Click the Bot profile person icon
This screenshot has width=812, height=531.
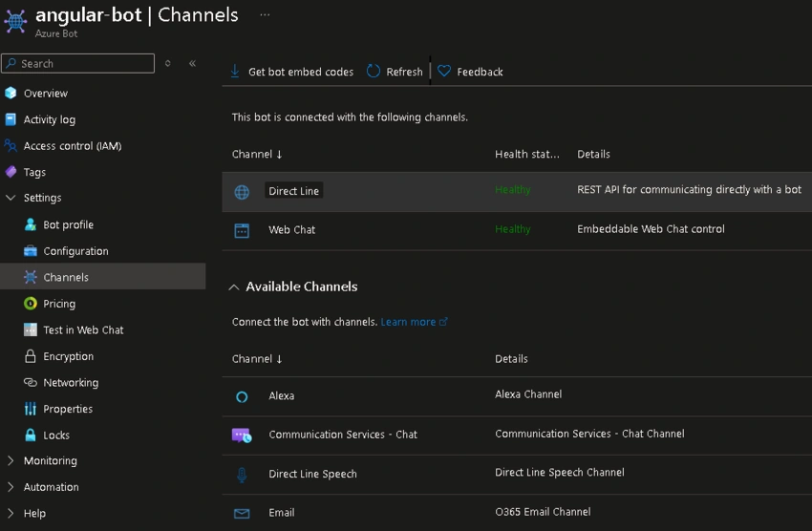(x=31, y=224)
